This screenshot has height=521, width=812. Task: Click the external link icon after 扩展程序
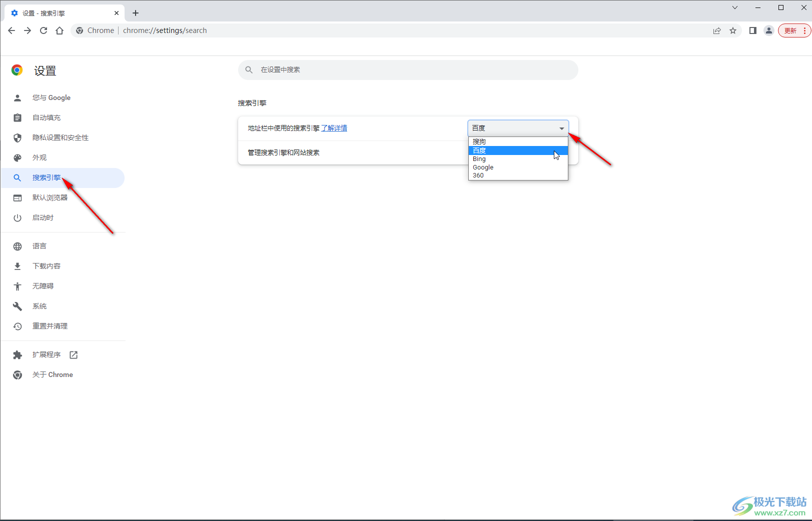74,355
